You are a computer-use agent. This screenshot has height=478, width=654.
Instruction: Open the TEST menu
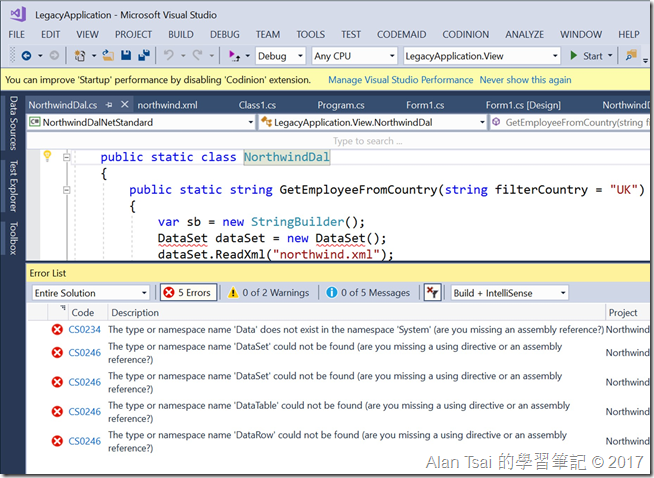[351, 34]
